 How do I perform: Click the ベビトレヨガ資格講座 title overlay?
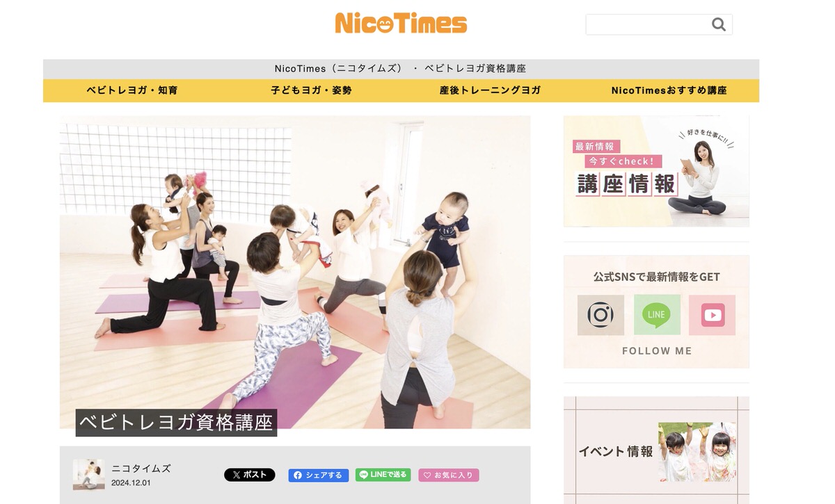pyautogui.click(x=176, y=423)
